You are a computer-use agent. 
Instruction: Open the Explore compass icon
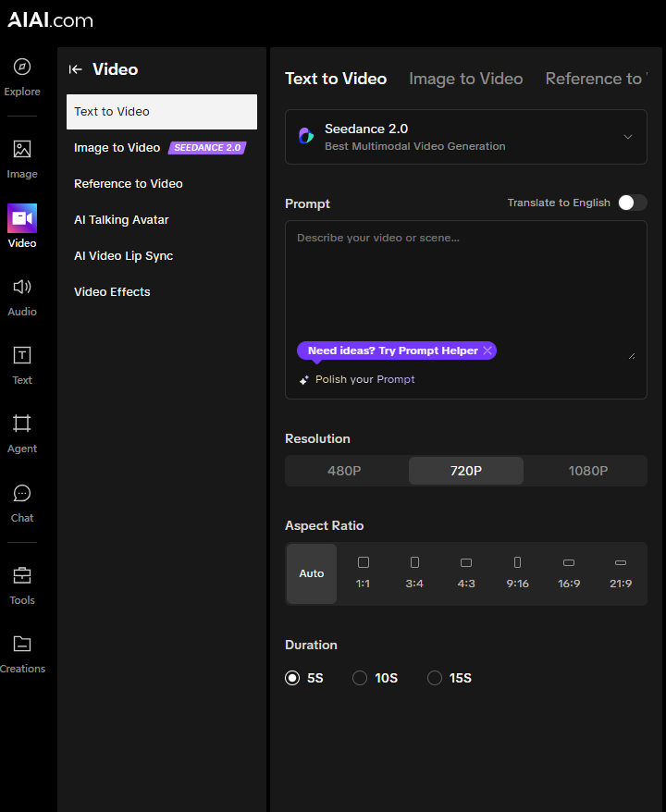tap(22, 67)
